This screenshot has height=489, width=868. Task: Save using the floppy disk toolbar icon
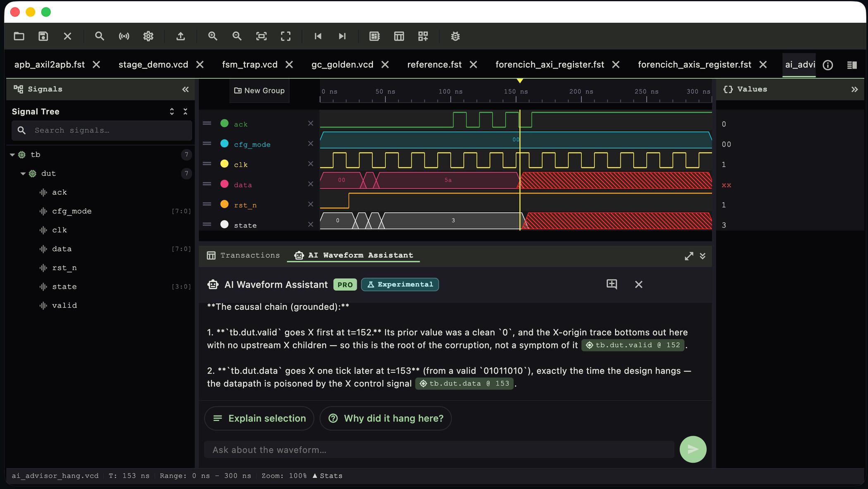(43, 36)
